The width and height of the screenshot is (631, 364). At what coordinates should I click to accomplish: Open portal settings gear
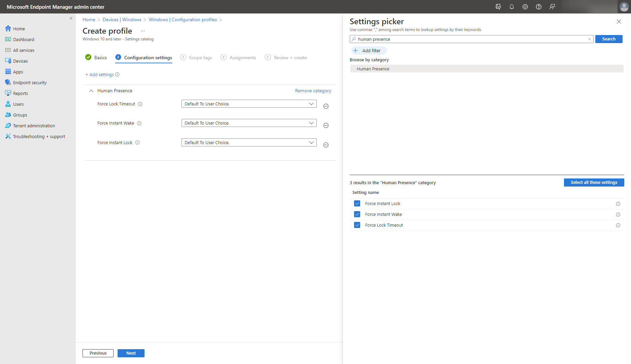pyautogui.click(x=525, y=7)
